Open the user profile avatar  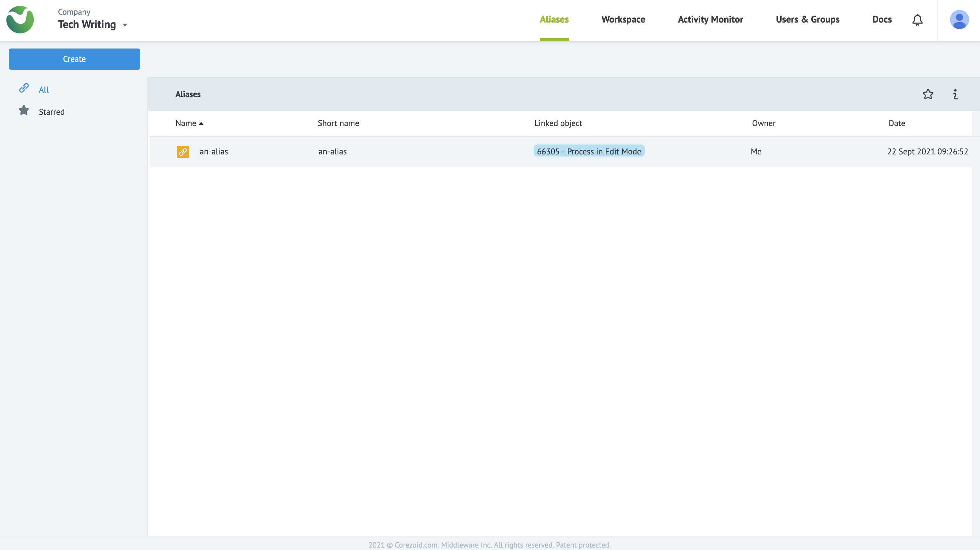point(960,19)
